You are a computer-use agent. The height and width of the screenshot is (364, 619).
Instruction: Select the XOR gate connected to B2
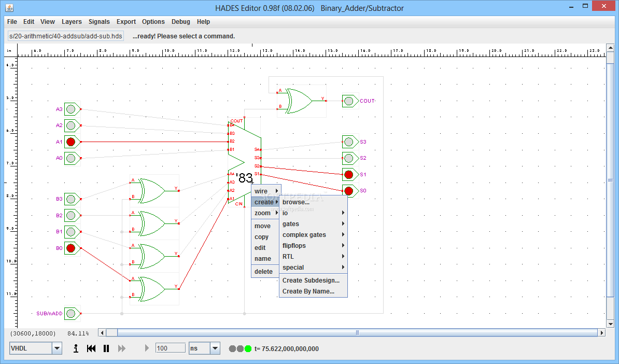click(154, 223)
